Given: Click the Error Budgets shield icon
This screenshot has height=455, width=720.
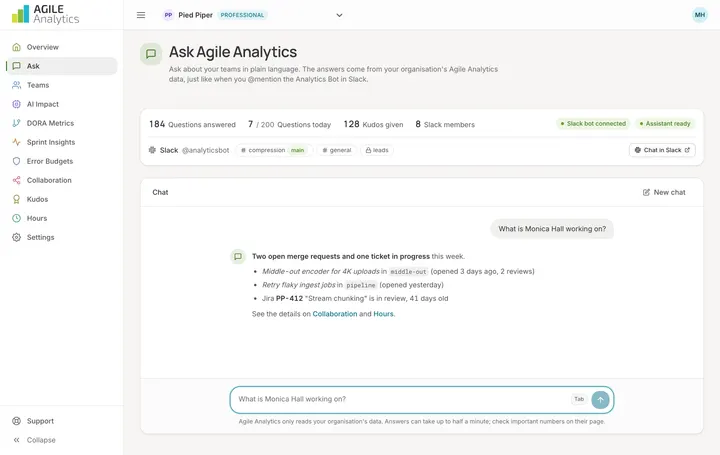Looking at the screenshot, I should point(17,161).
